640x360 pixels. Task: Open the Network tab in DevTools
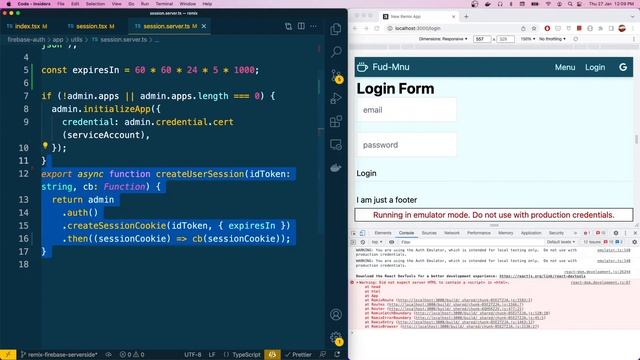(x=452, y=233)
